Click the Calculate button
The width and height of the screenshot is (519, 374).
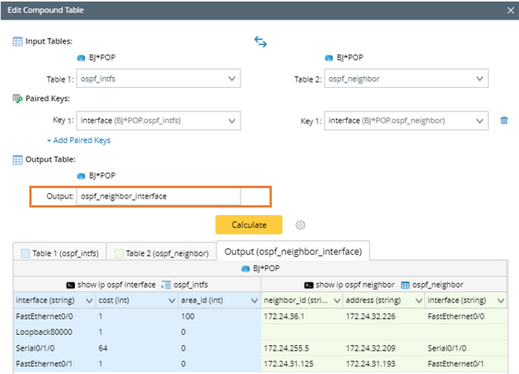pyautogui.click(x=249, y=225)
